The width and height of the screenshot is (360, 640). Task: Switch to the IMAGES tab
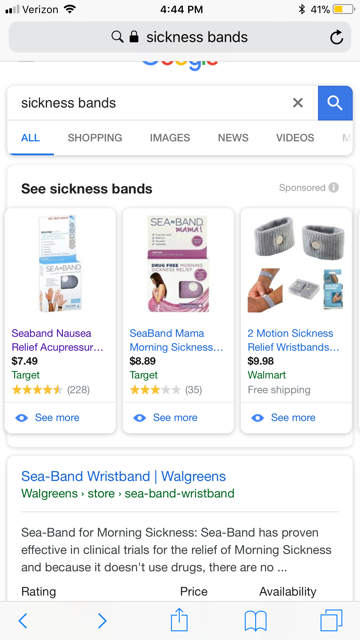(170, 138)
